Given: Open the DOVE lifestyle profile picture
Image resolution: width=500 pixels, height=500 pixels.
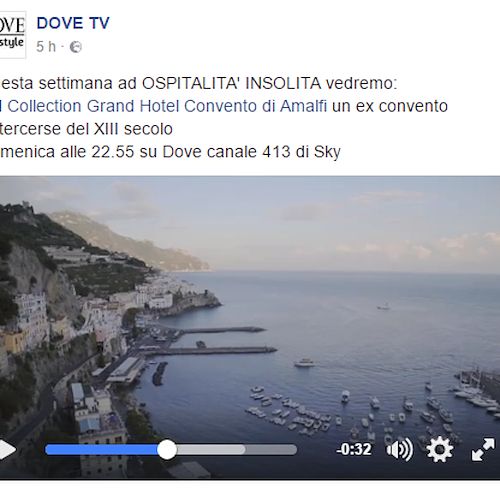Looking at the screenshot, I should (12, 35).
